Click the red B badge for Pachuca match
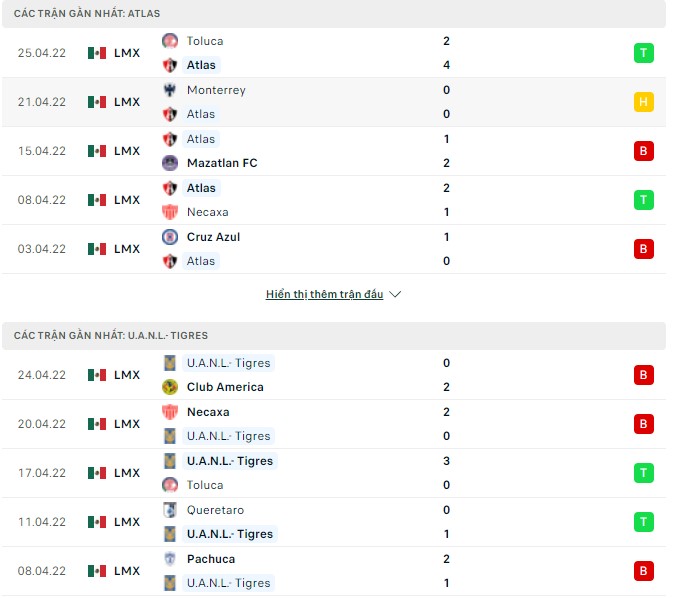The image size is (676, 598). 644,571
